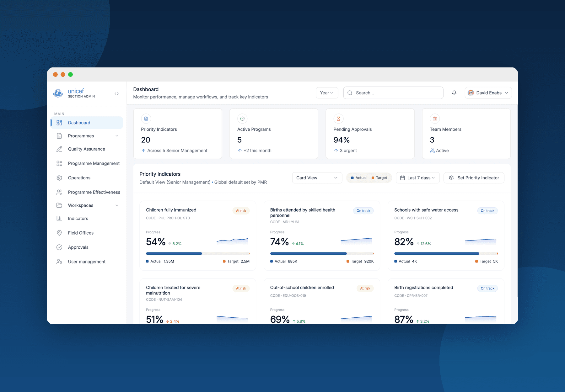Click the Schools safe water 82% progress bar
565x392 pixels.
(x=446, y=253)
